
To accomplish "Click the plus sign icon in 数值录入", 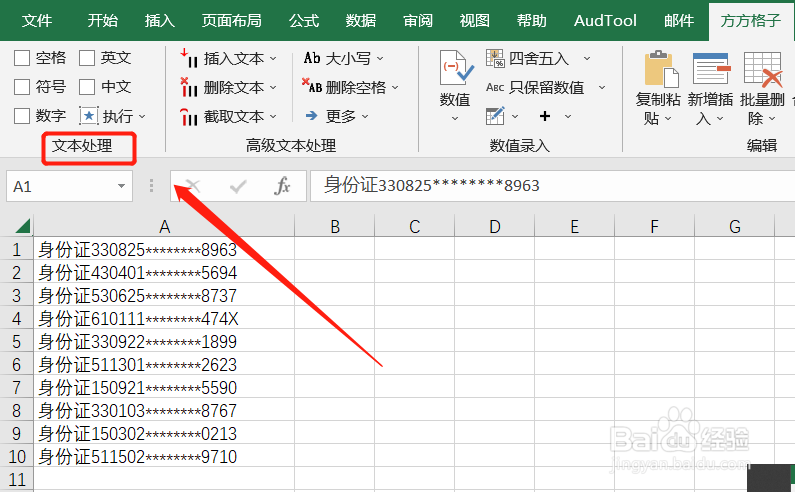I will pyautogui.click(x=545, y=116).
